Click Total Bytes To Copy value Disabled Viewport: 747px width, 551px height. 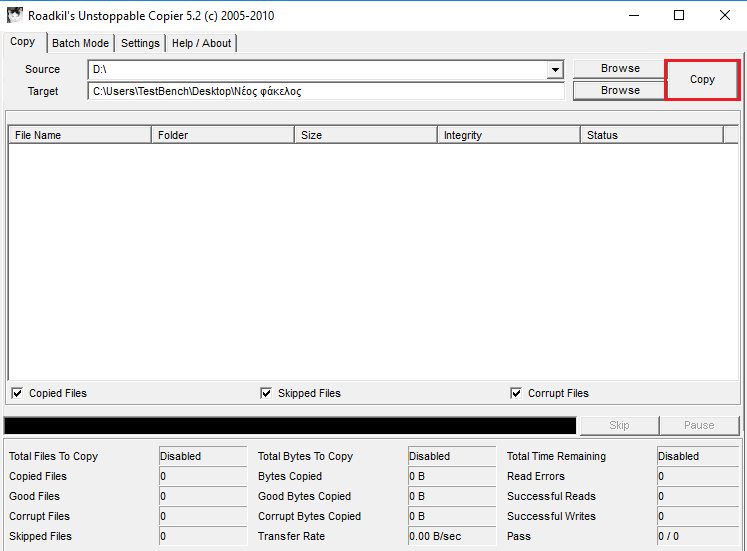point(452,456)
